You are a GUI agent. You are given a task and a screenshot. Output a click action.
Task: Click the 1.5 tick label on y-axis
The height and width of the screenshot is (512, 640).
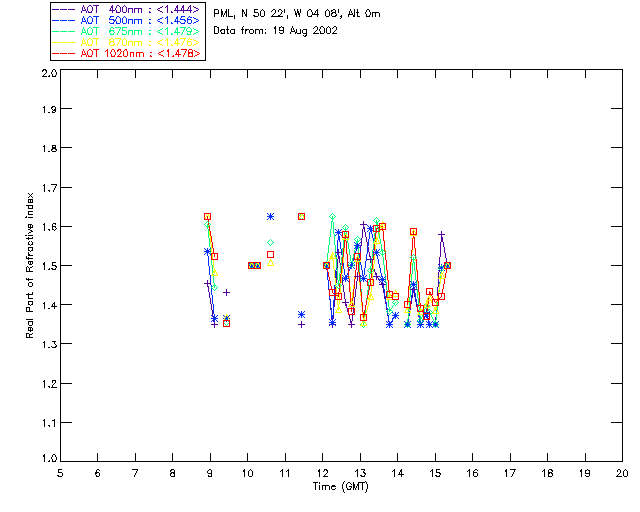click(x=48, y=266)
